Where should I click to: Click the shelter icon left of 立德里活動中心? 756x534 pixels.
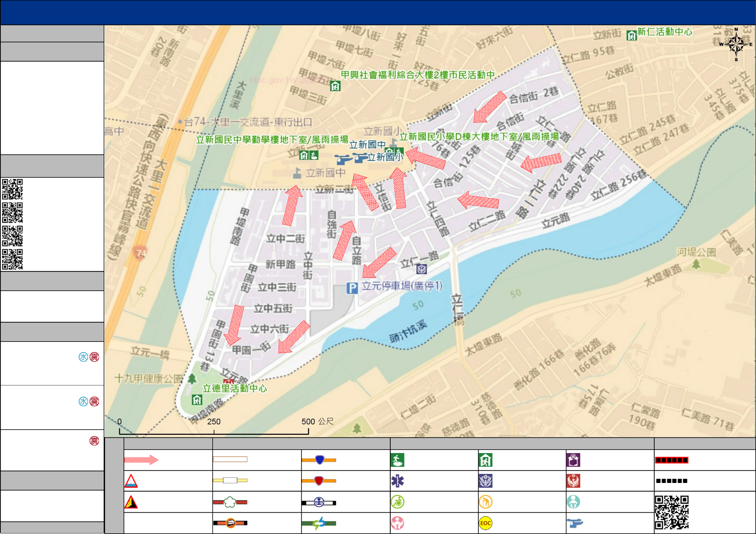[197, 400]
